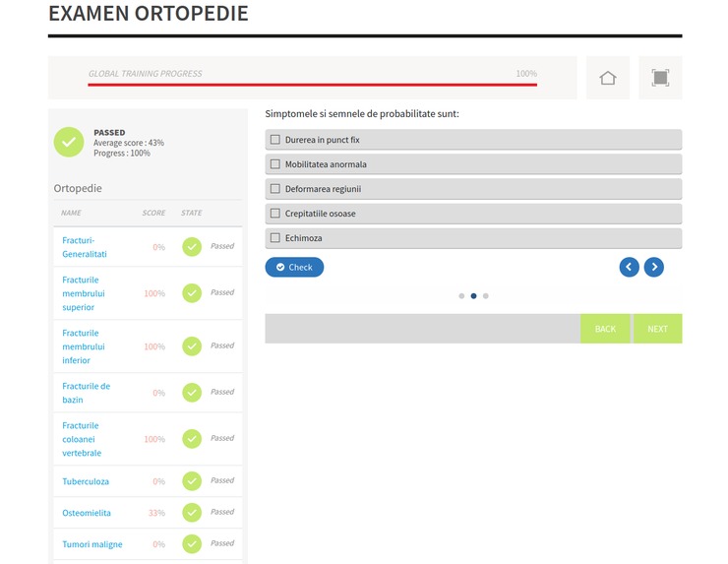Click green check icon for Fracturile de bazin
This screenshot has width=728, height=564.
192,393
